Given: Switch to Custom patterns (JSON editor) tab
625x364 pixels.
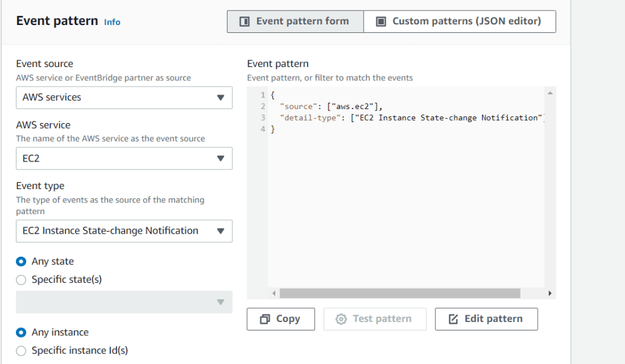Looking at the screenshot, I should tap(460, 21).
